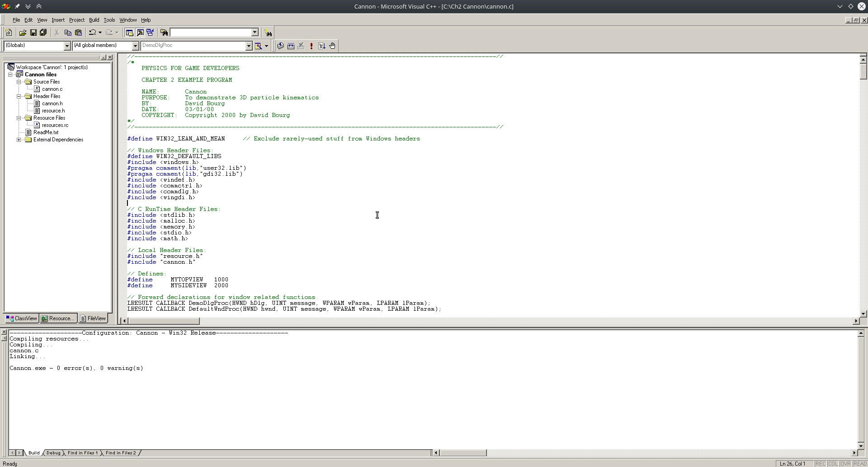Switch to the Resource view tab
Image resolution: width=868 pixels, height=467 pixels.
click(x=58, y=318)
